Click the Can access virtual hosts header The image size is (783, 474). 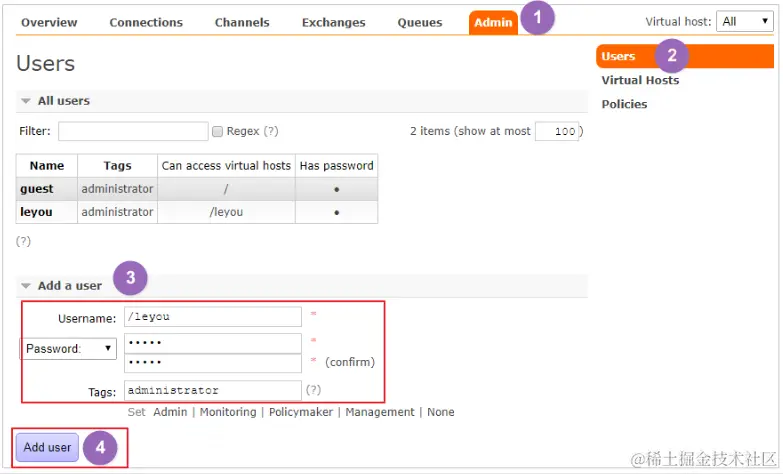(226, 165)
